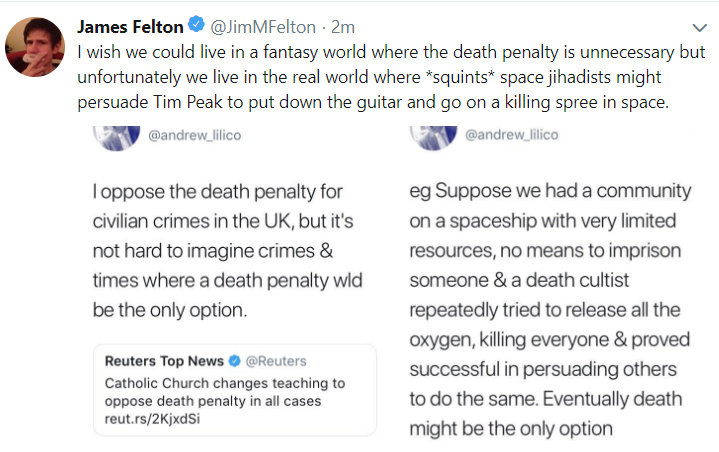Click the Reuters verified badge icon
This screenshot has height=452, width=719.
coord(235,361)
